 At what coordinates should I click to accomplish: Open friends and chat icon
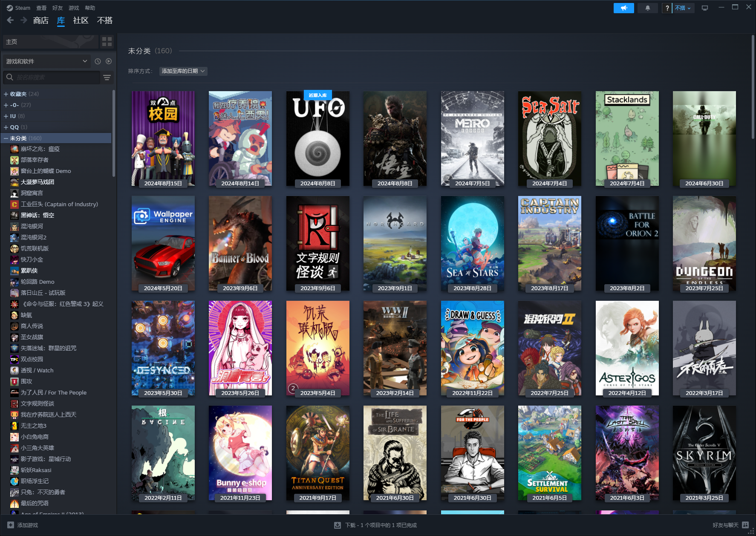(745, 525)
